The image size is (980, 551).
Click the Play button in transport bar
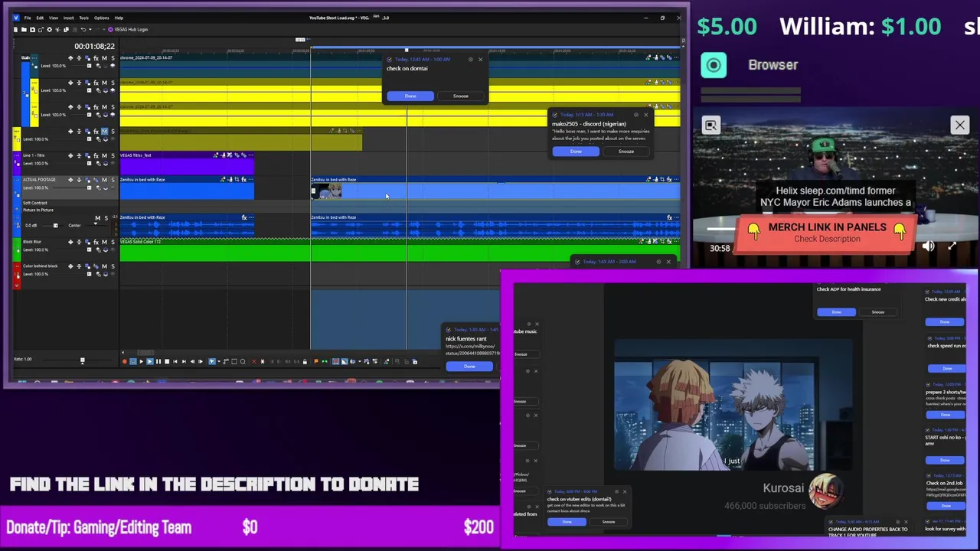[150, 361]
